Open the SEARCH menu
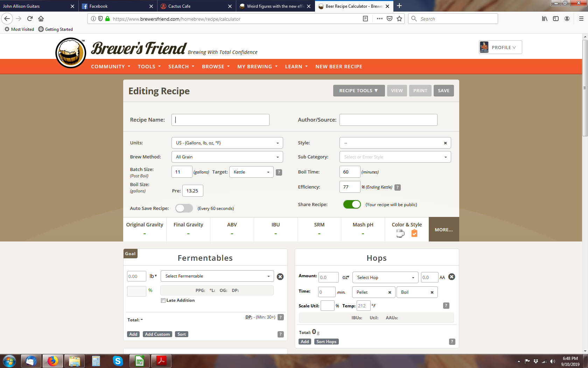The image size is (588, 368). coord(181,67)
